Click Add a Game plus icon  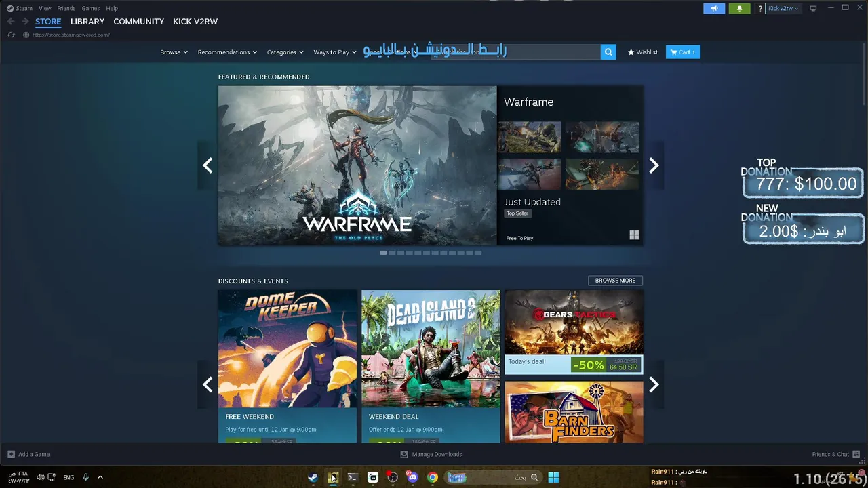11,454
